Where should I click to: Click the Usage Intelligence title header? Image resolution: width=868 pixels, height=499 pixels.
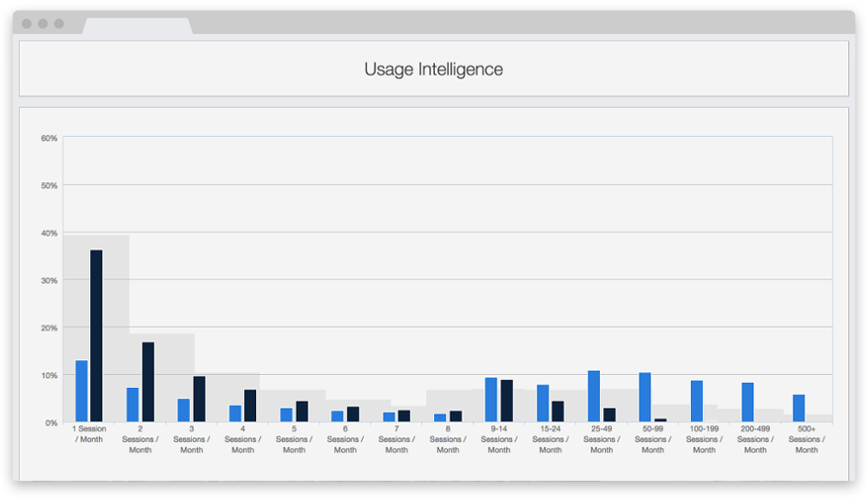point(433,69)
